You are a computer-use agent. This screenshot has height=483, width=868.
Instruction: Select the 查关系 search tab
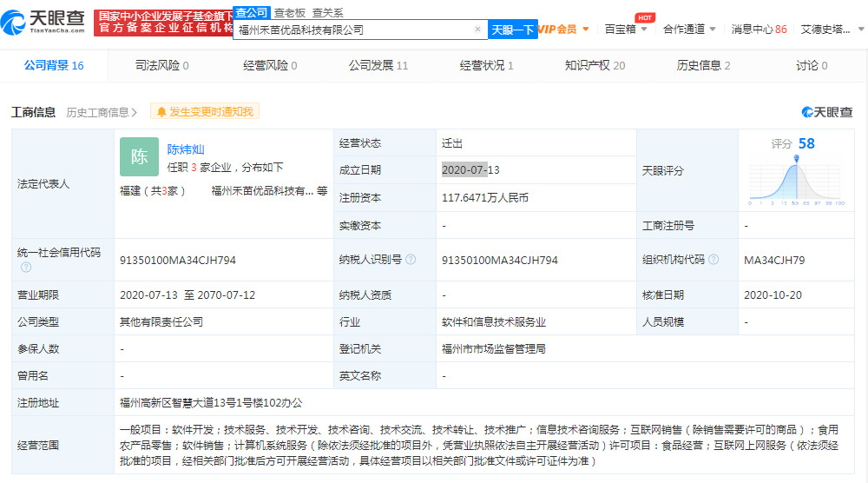328,13
